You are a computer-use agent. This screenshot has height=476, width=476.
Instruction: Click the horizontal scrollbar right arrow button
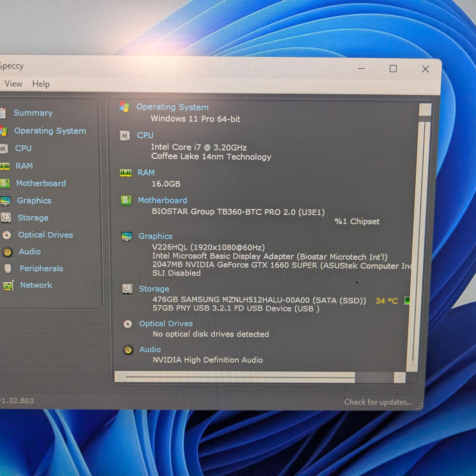pyautogui.click(x=399, y=377)
